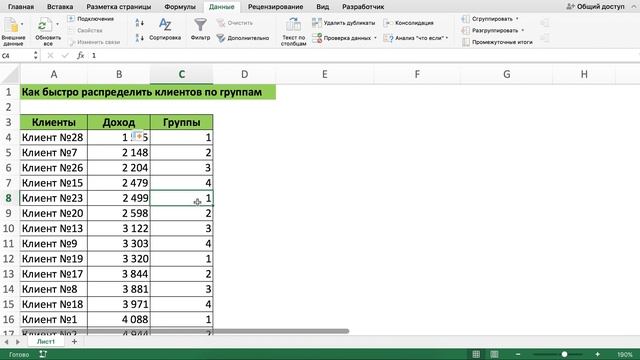The image size is (640, 360).
Task: Click the Группы header cell
Action: (x=182, y=122)
